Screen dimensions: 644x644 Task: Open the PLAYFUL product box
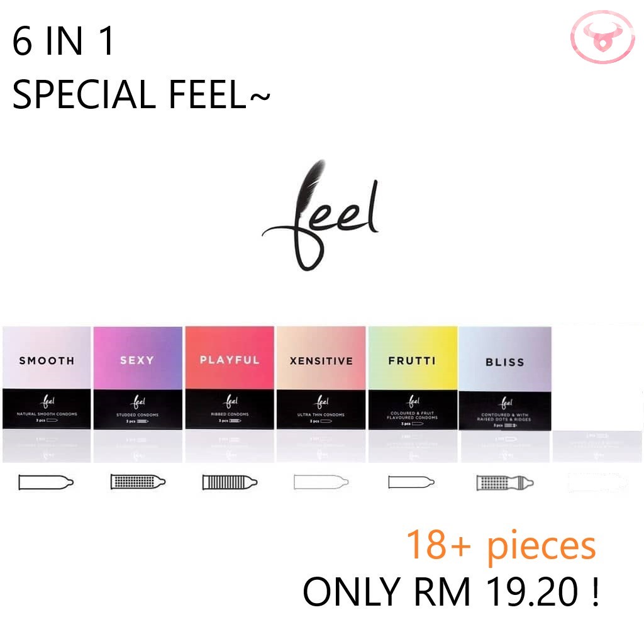point(230,378)
